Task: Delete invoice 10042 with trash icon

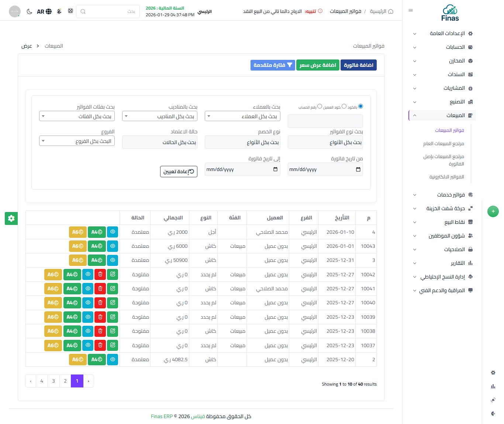Action: coord(100,274)
